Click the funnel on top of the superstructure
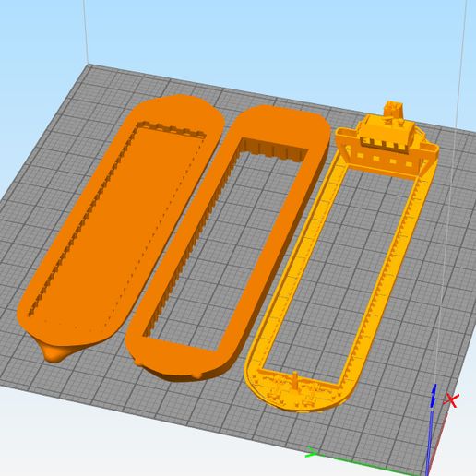The height and width of the screenshot is (476, 476). 393,110
